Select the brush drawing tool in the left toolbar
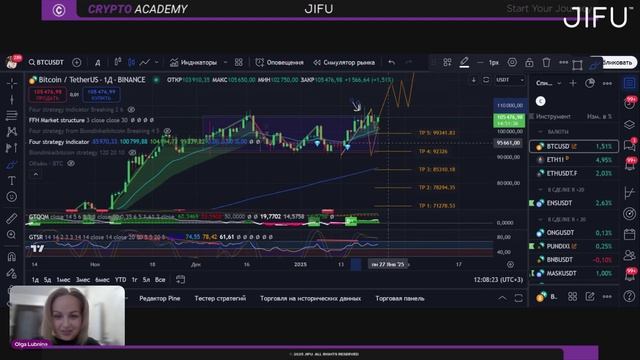Image resolution: width=640 pixels, height=360 pixels. tap(11, 165)
